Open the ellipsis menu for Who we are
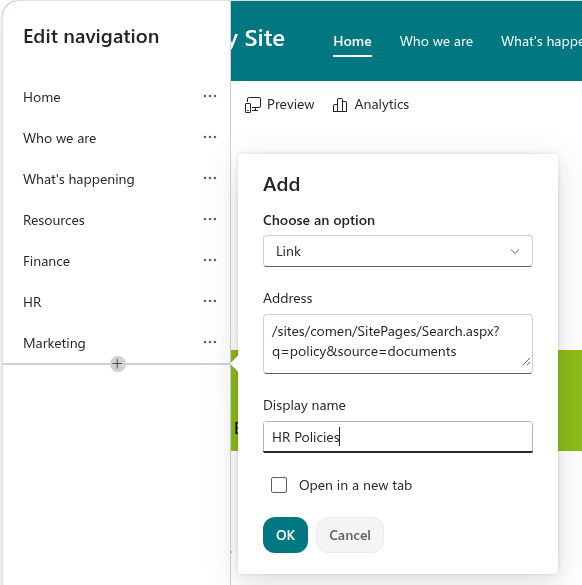Screen dimensions: 582x585 [210, 137]
